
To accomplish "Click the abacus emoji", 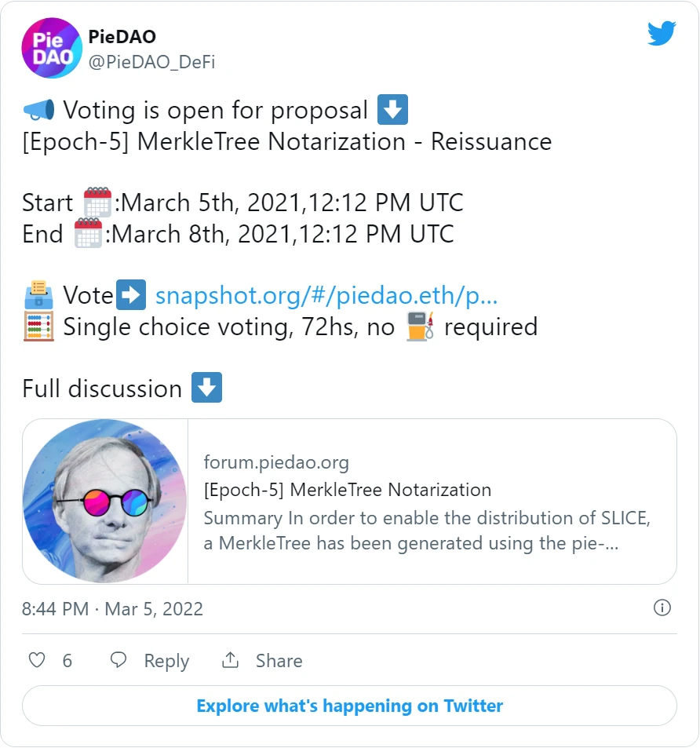I will [38, 327].
